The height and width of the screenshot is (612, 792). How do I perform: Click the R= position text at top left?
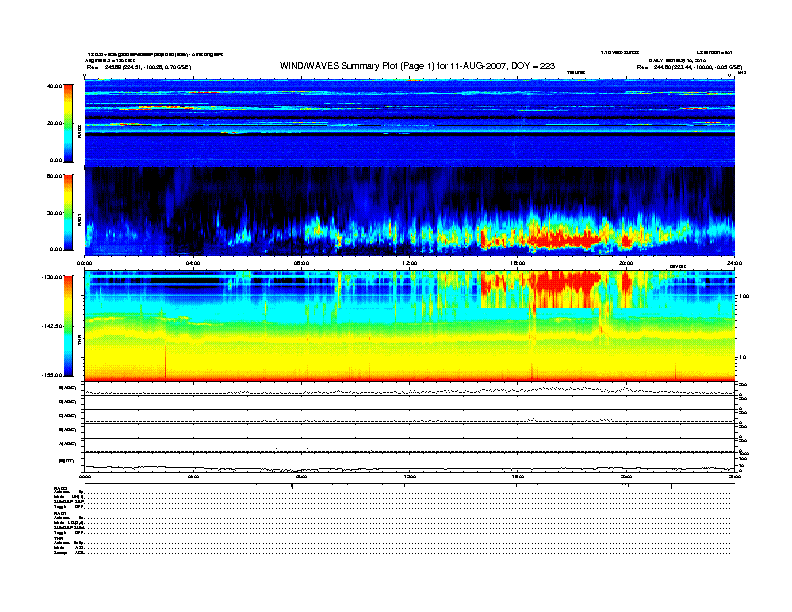[139, 67]
